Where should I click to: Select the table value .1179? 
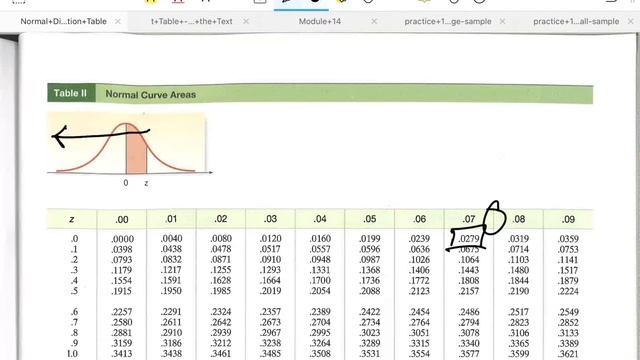[x=122, y=270]
